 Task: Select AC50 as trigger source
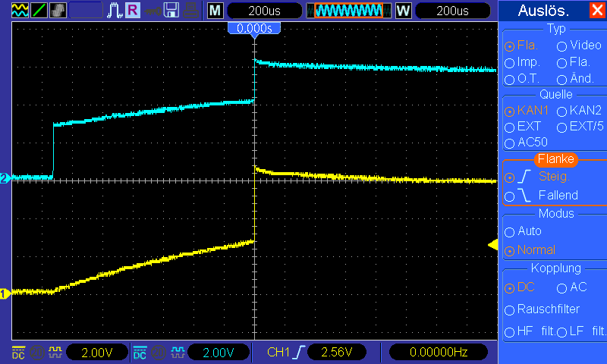click(526, 143)
